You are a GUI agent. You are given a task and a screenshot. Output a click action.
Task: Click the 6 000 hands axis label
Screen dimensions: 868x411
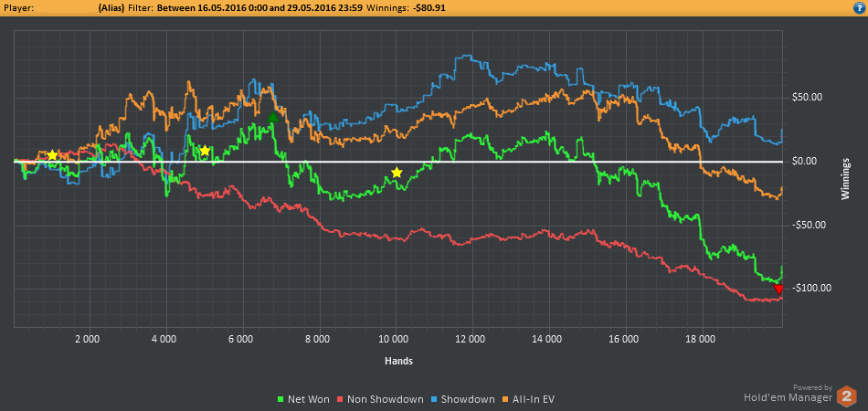click(x=243, y=339)
